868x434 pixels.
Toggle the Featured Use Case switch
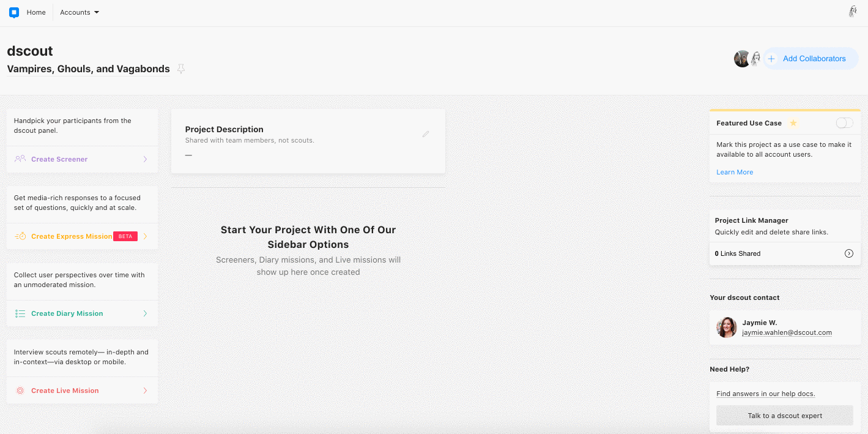[x=844, y=123]
